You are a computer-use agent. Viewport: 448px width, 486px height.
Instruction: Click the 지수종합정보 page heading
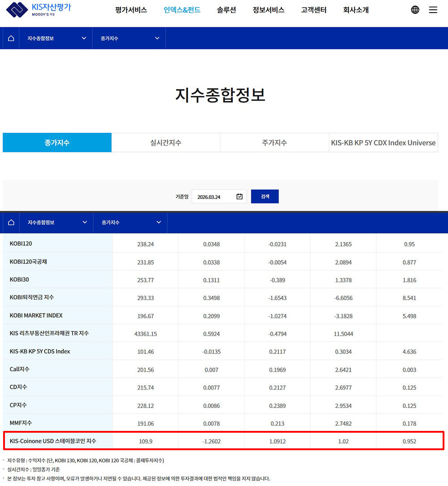pos(220,95)
